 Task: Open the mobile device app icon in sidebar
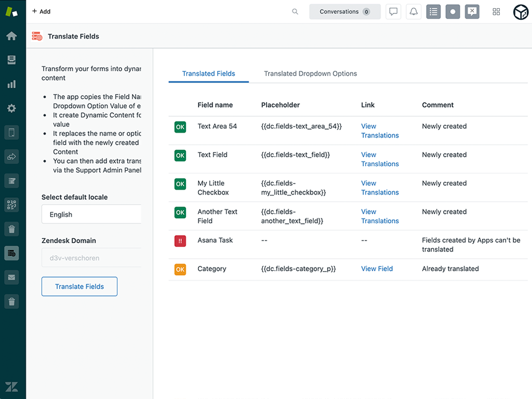(11, 132)
